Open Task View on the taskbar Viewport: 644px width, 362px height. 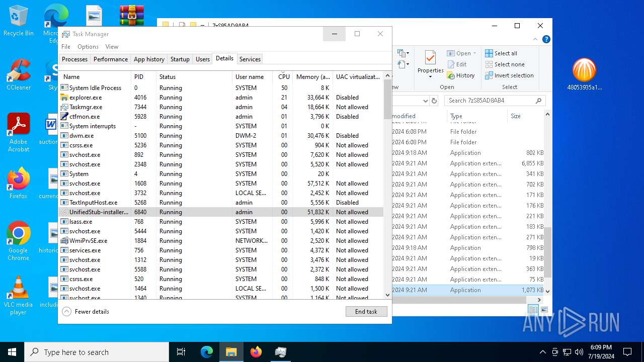[181, 352]
